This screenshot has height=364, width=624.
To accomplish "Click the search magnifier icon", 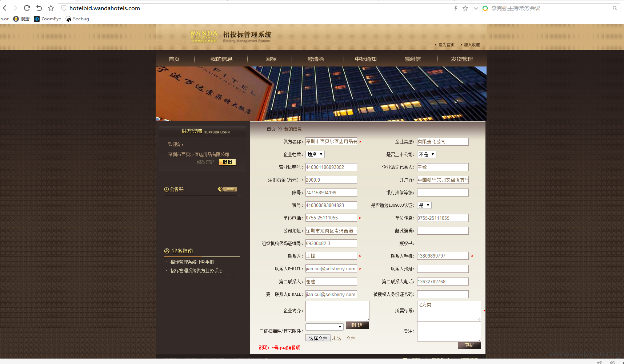I will [x=615, y=8].
